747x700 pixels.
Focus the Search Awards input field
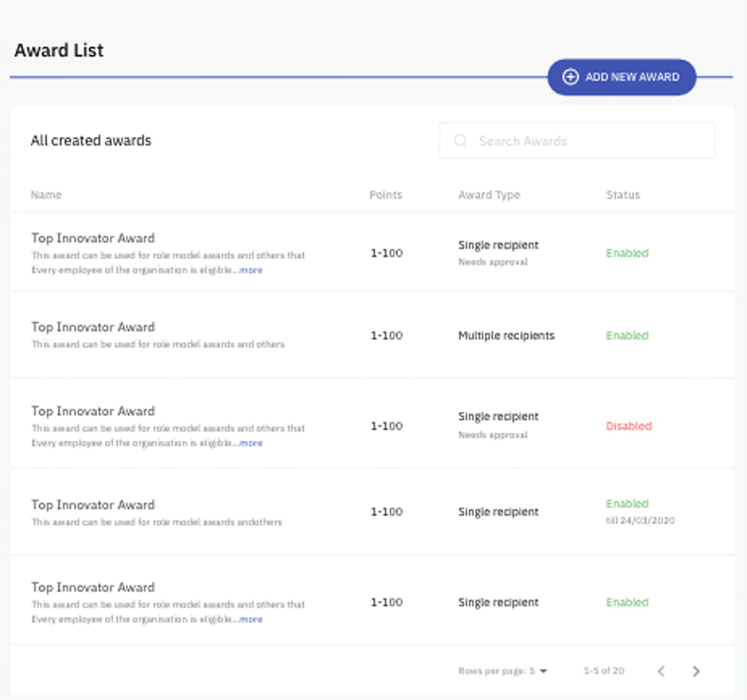tap(577, 141)
